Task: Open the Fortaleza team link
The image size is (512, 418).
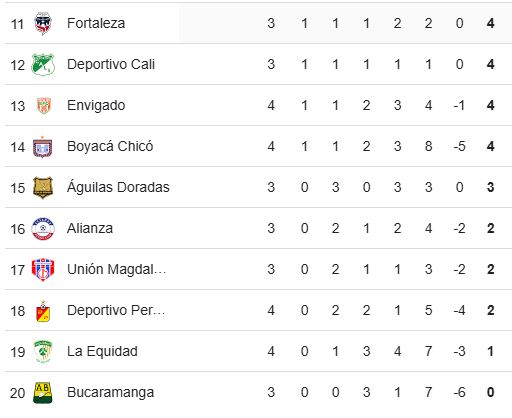Action: coord(96,23)
